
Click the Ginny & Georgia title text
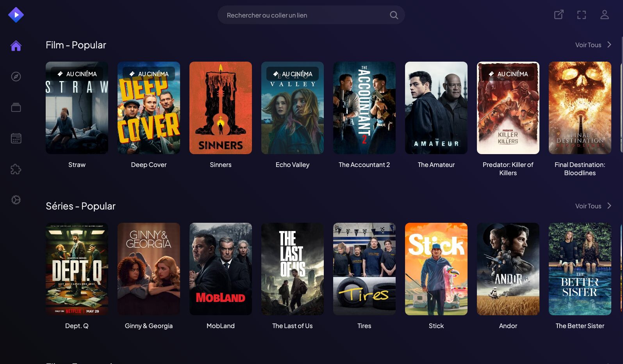click(149, 326)
